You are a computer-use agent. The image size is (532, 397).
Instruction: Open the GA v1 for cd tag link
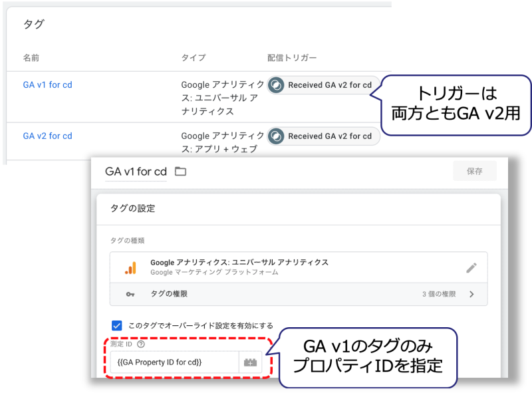click(47, 85)
